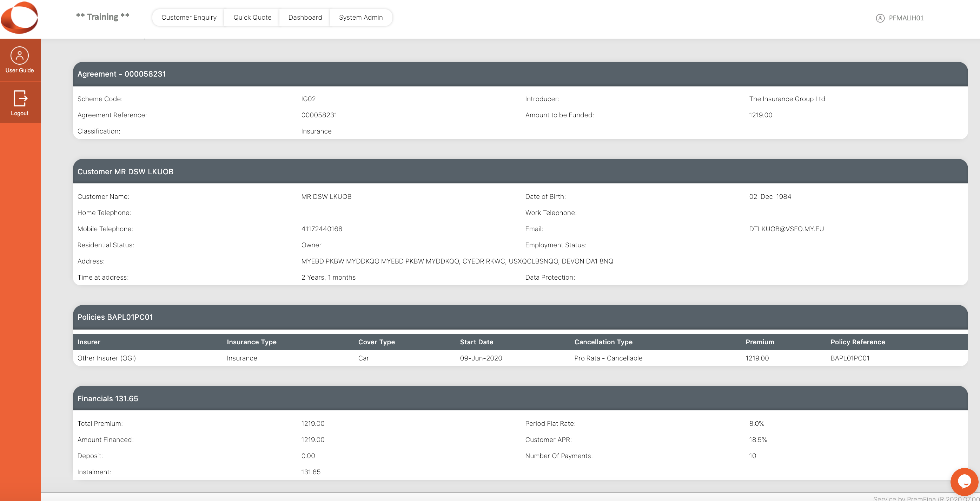Image resolution: width=980 pixels, height=501 pixels.
Task: Click the Period Flat Rate value 8.0%
Action: pos(756,423)
